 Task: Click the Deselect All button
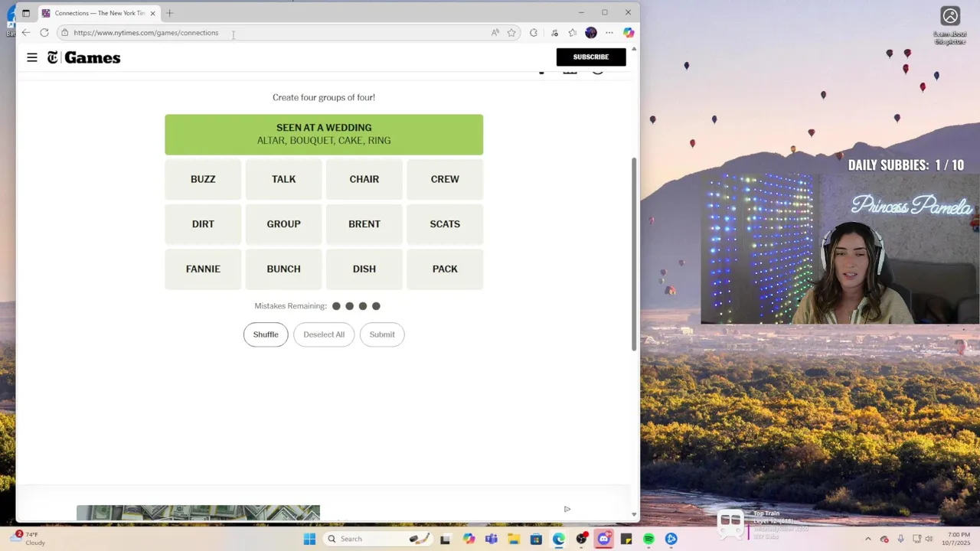(x=324, y=334)
